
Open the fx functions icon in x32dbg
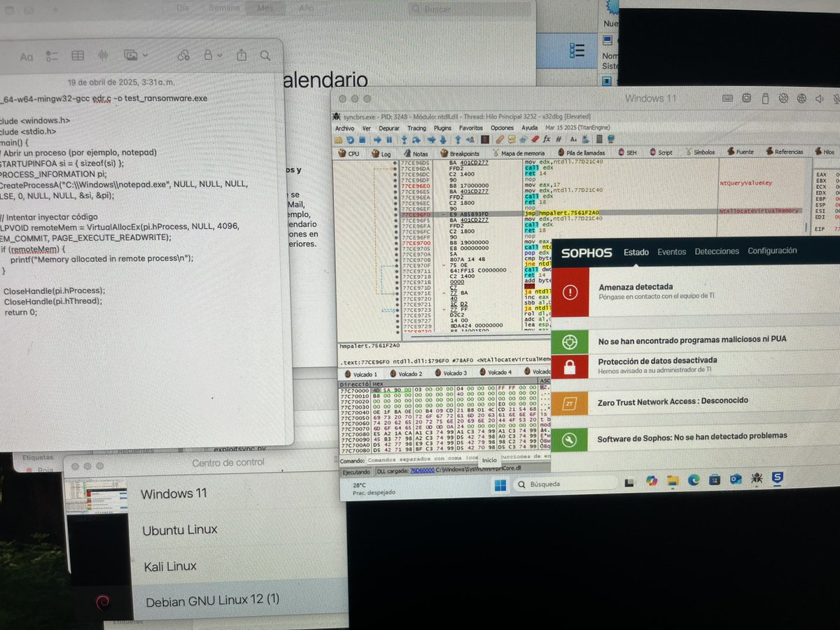click(x=547, y=139)
